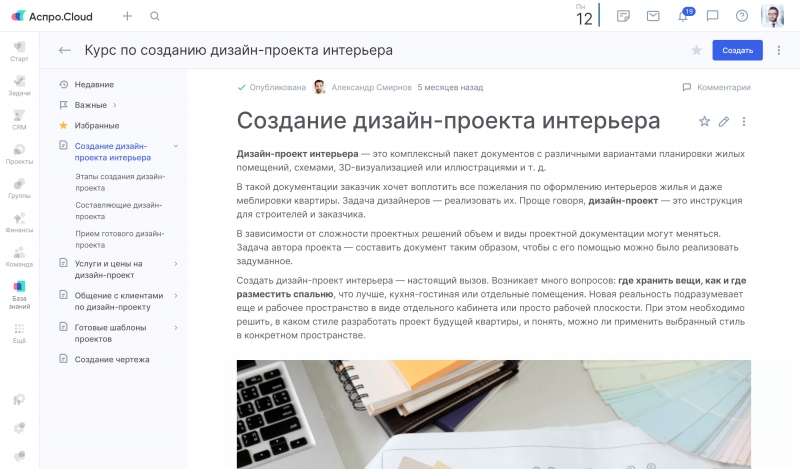Viewport: 800px width, 469px height.
Task: Click document icon beside Создание чертежа
Action: click(x=63, y=359)
